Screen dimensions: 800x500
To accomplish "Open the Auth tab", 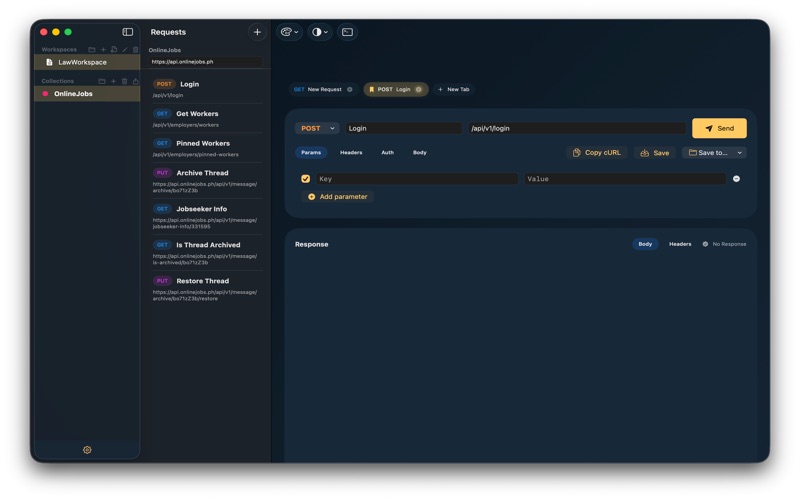I will coord(387,153).
